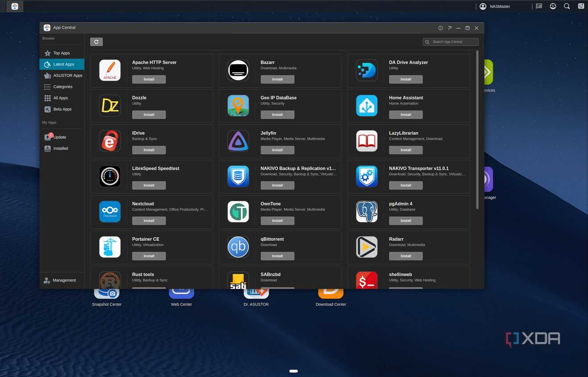Install LazyLibrarian
This screenshot has width=588, height=377.
click(x=406, y=150)
